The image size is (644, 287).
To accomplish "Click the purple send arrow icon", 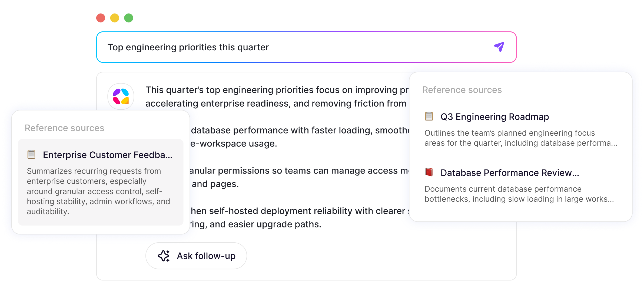I will coord(499,47).
